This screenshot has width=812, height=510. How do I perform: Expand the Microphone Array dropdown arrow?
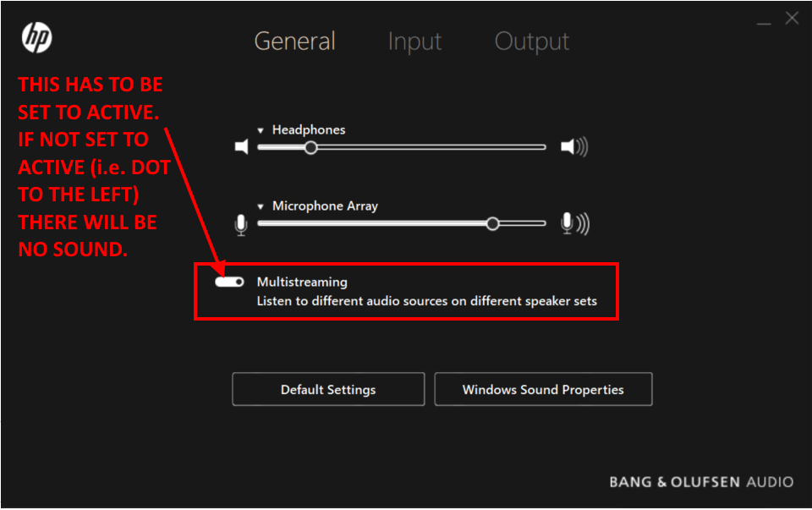point(261,206)
